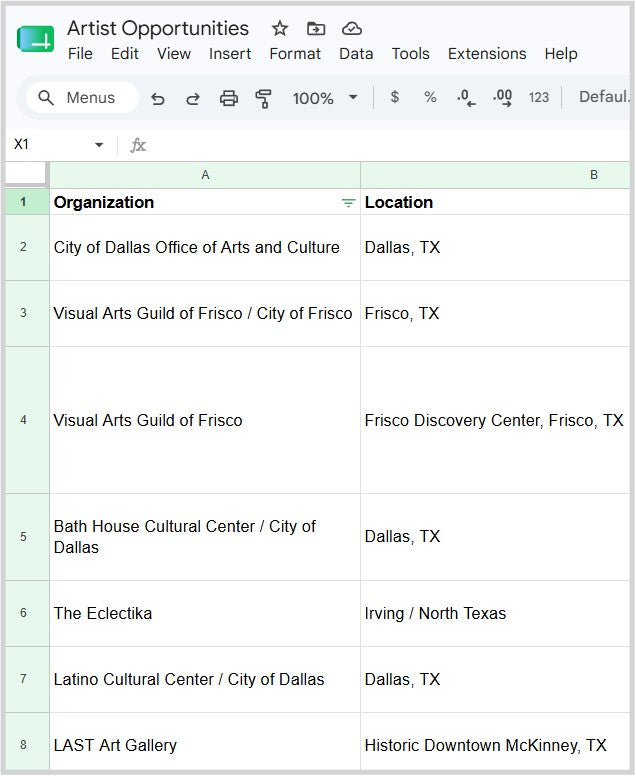Open the Insert menu
Image resolution: width=636 pixels, height=776 pixels.
[x=230, y=53]
